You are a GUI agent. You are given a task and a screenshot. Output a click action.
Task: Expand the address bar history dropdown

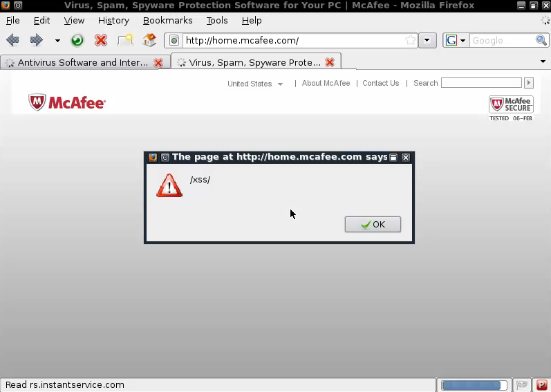(427, 40)
